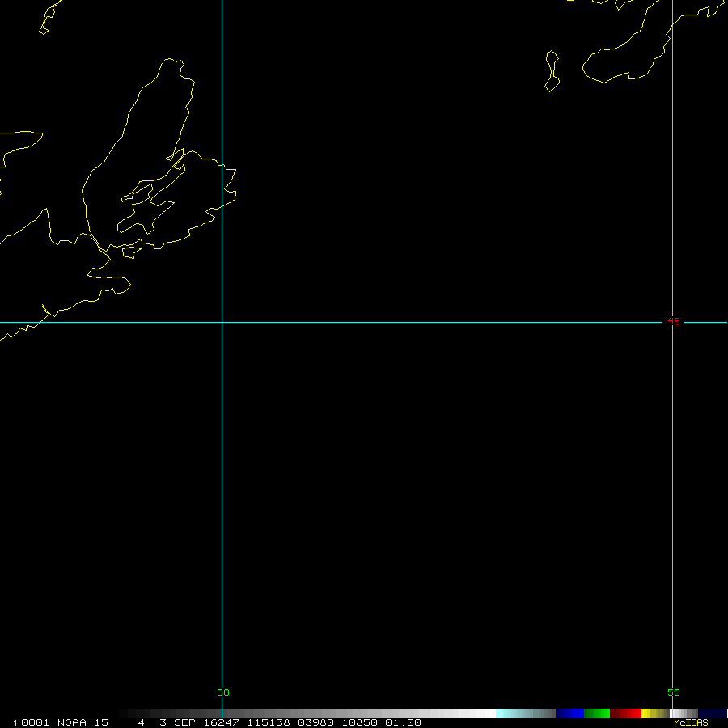
Task: Click the red 45 latitude label
Action: [673, 321]
